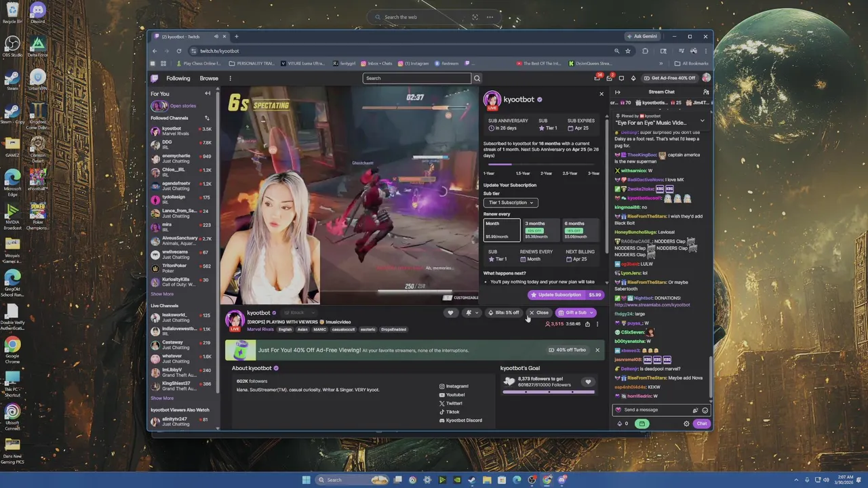868x488 pixels.
Task: Open a new Chrome tab with plus button
Action: pyautogui.click(x=237, y=37)
